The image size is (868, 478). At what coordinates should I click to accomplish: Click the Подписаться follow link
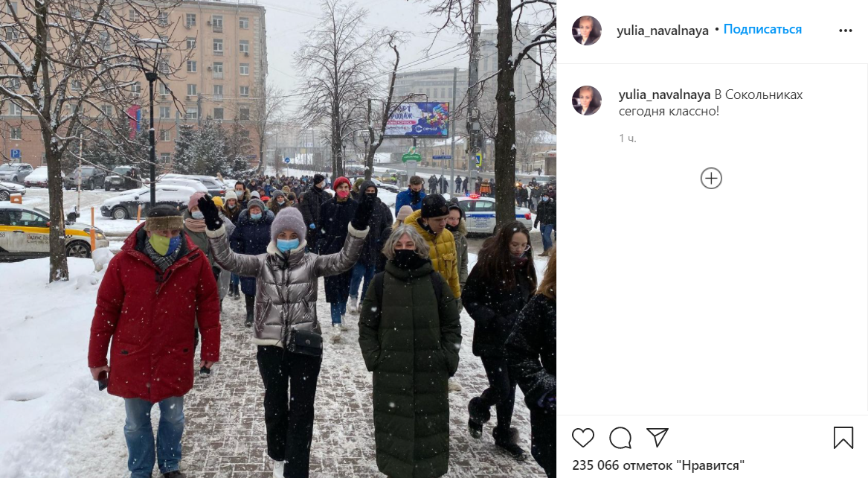(x=762, y=29)
